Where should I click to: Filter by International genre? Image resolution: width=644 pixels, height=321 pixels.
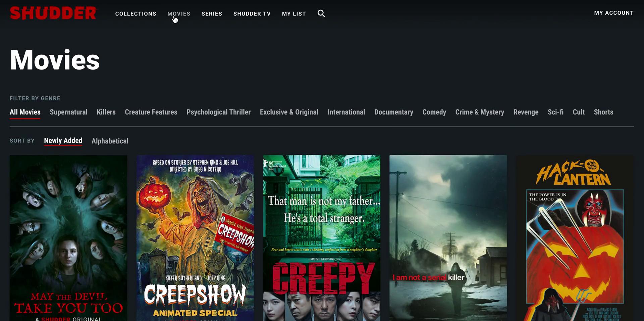click(346, 112)
